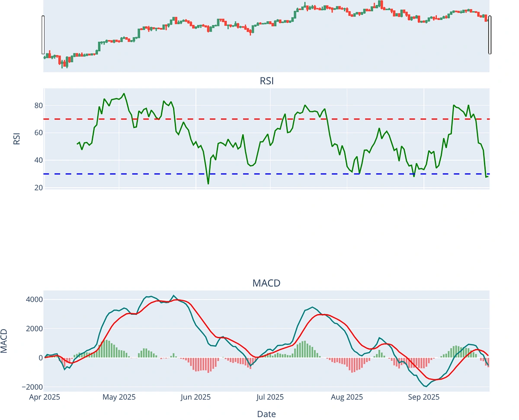The image size is (519, 420).
Task: Click the MACD panel title
Action: [x=266, y=283]
